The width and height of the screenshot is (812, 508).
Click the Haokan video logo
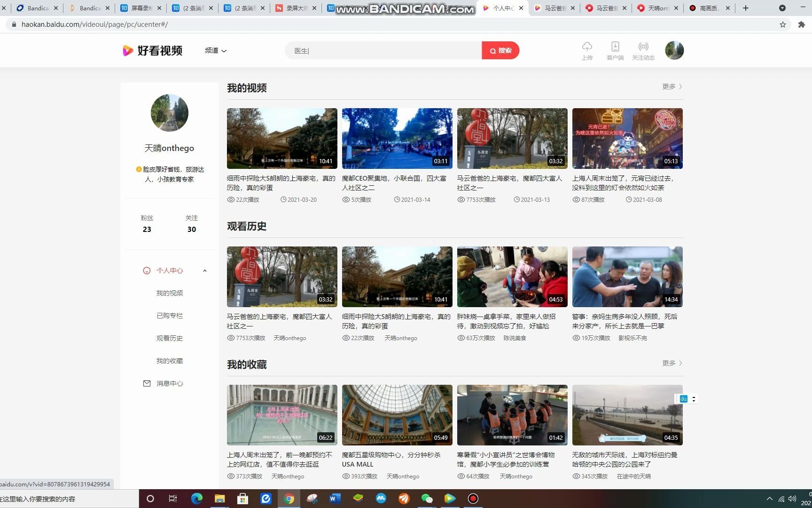(x=152, y=50)
